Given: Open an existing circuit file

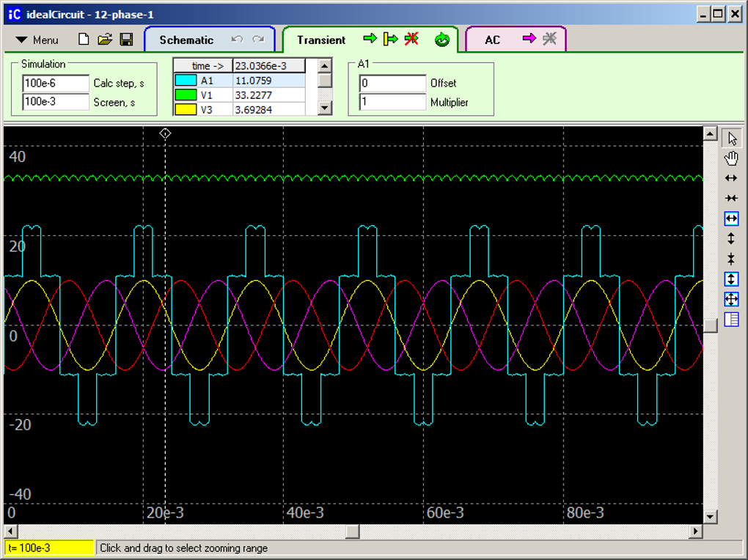Looking at the screenshot, I should pyautogui.click(x=105, y=40).
